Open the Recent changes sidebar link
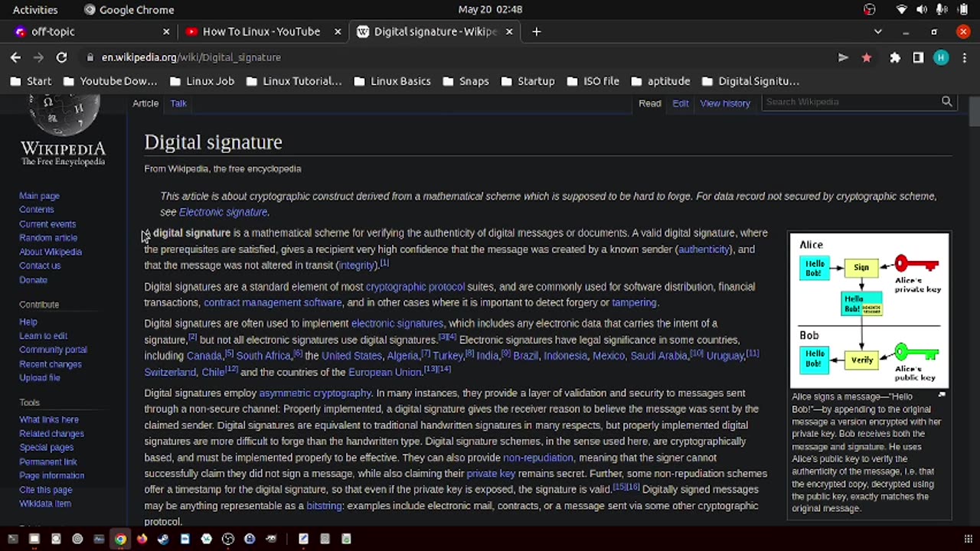 tap(51, 364)
